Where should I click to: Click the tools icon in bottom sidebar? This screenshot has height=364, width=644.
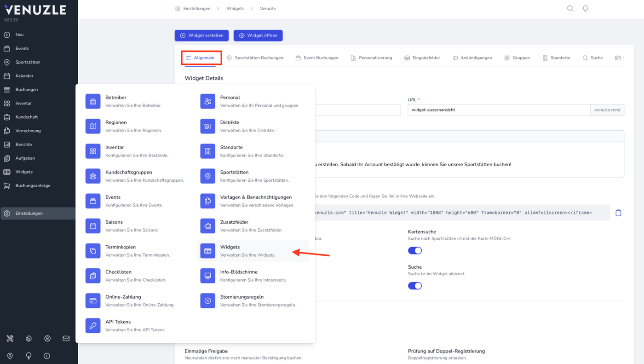pyautogui.click(x=10, y=338)
